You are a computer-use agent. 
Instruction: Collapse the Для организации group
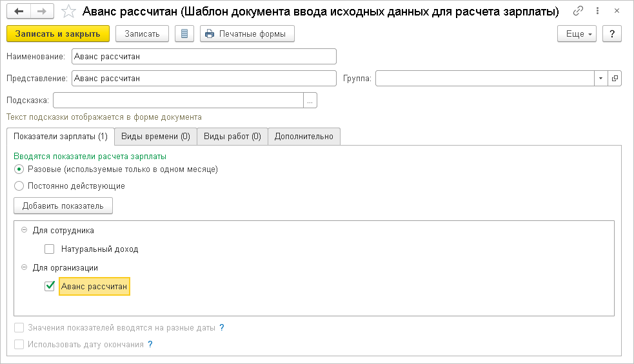pos(25,267)
